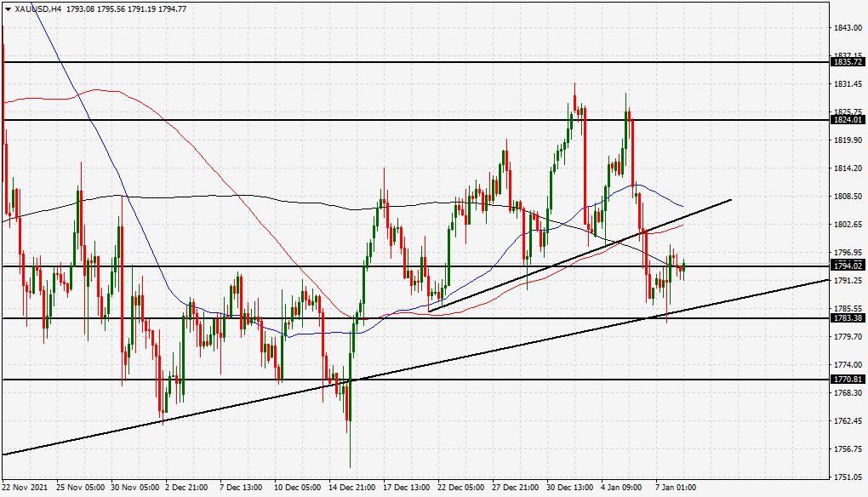868x497 pixels.
Task: Click the 10 Dec 05:00 time axis label
Action: click(x=298, y=488)
